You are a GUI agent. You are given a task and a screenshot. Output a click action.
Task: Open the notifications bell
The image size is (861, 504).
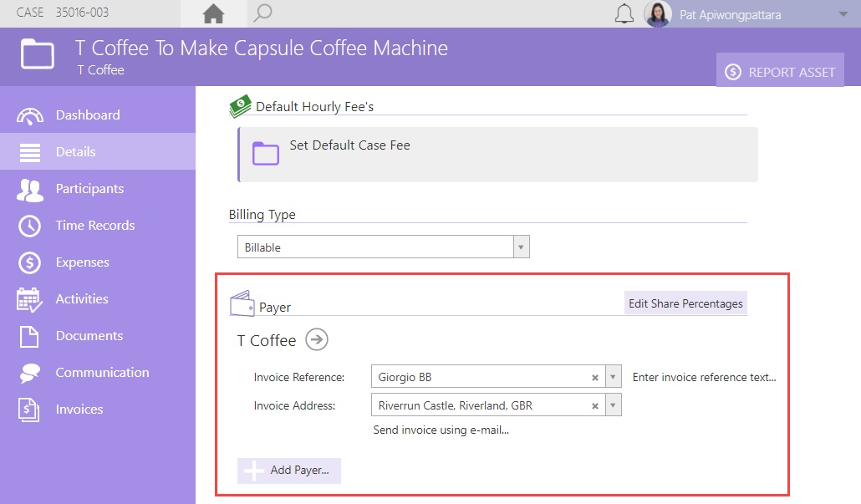click(624, 13)
